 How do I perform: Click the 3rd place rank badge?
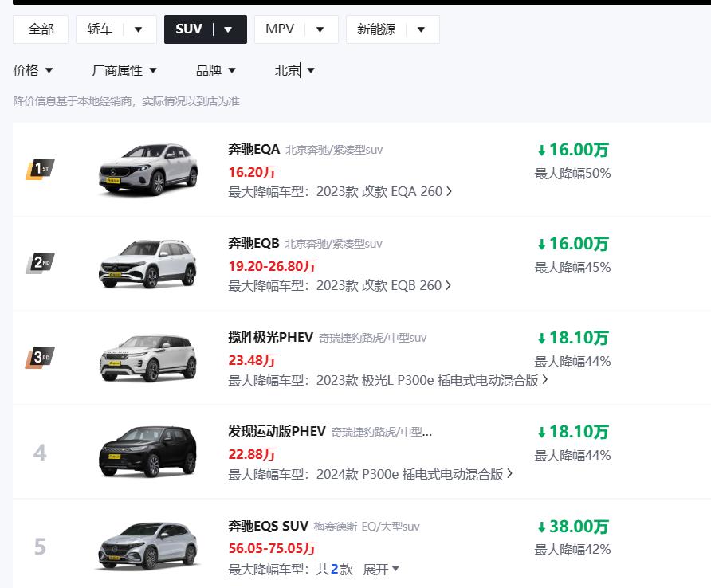click(40, 357)
